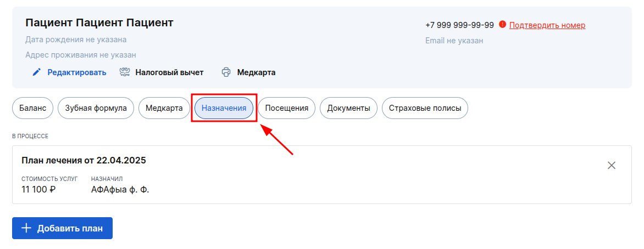Click the patient name heading Пациент Пациент Пациент
The height and width of the screenshot is (249, 644).
tap(99, 22)
